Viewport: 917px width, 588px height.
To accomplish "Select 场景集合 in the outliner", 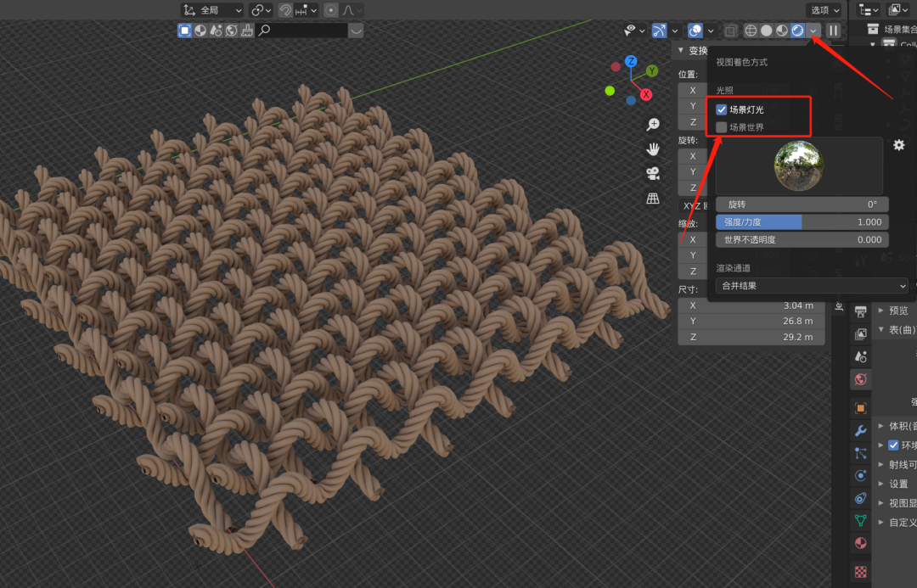I will 899,29.
